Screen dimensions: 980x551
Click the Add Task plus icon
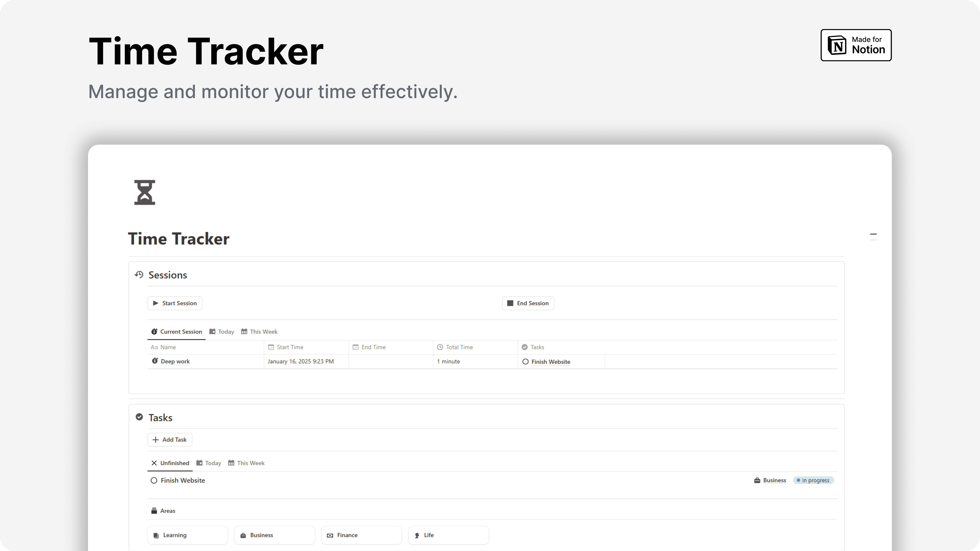[155, 439]
